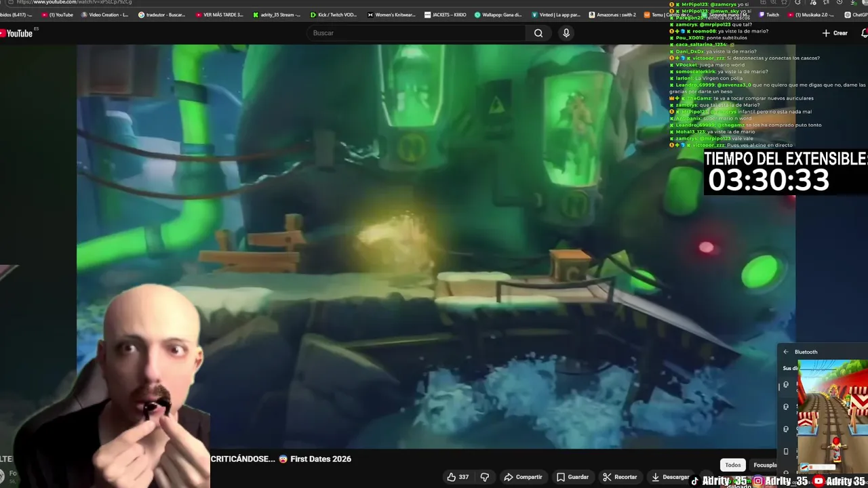
Task: Select second headset device in Bluetooth list
Action: [787, 407]
